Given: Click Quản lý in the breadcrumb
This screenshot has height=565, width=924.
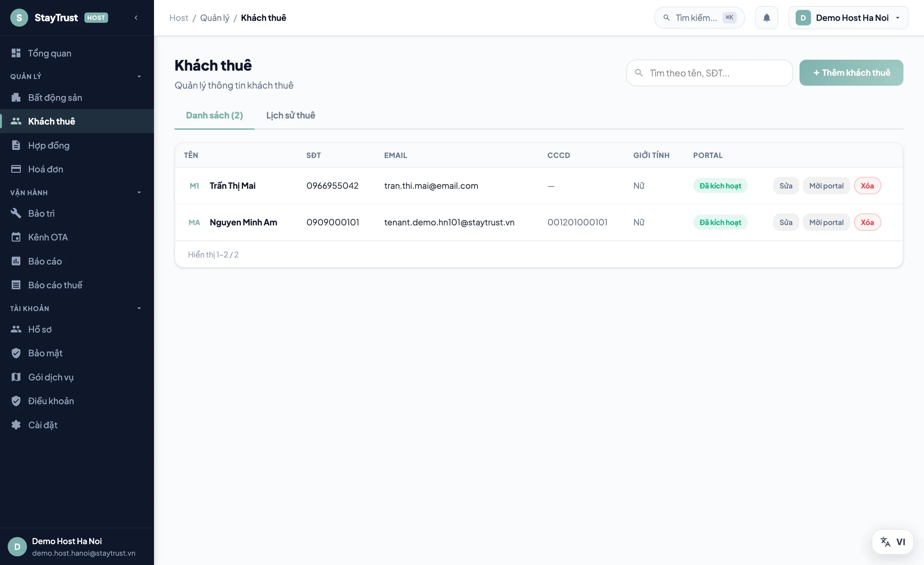Looking at the screenshot, I should pos(215,18).
